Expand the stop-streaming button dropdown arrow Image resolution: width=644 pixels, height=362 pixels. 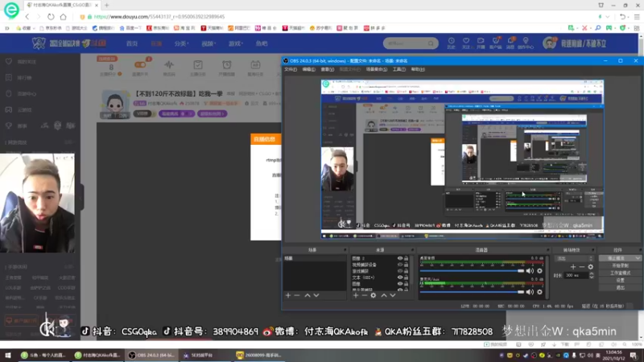pos(638,258)
